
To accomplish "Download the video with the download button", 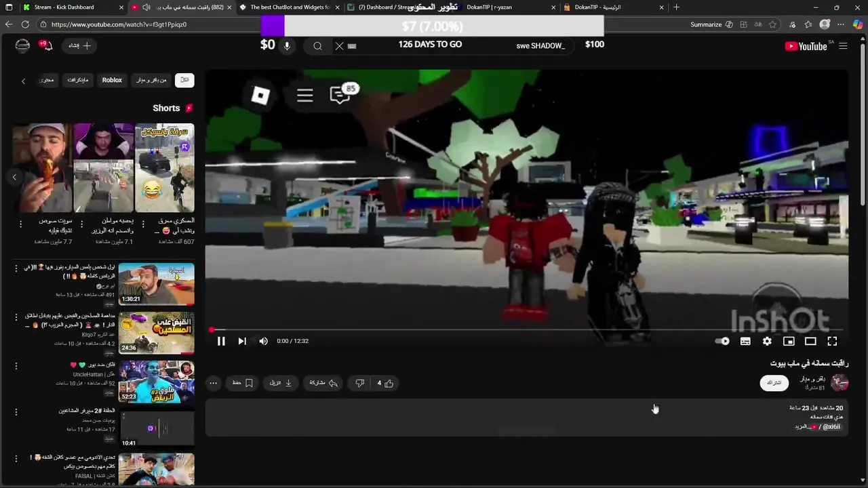I will pos(281,383).
